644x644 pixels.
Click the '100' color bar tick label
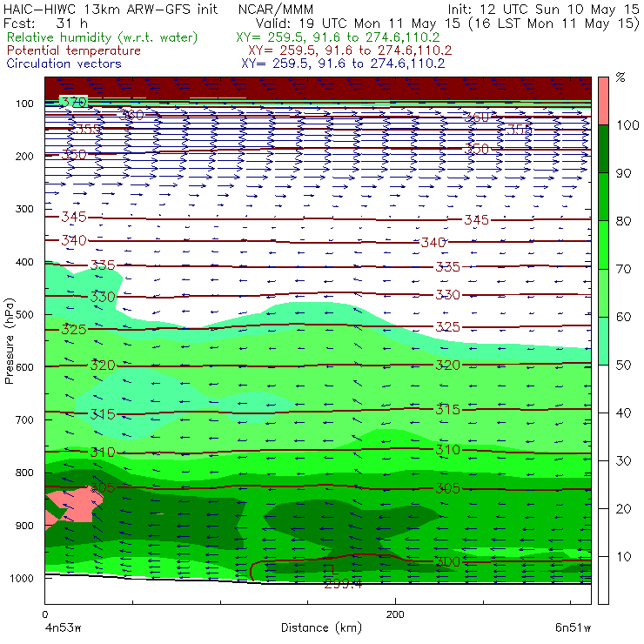tap(627, 124)
